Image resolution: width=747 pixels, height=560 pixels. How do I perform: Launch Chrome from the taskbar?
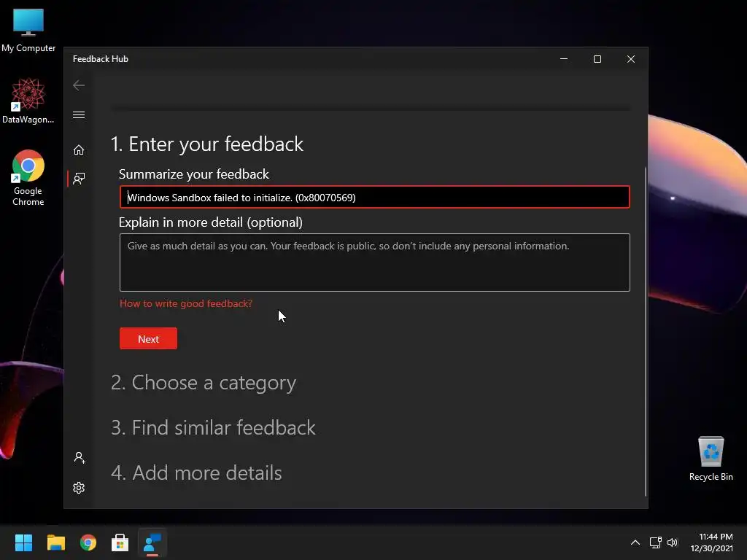[x=88, y=542]
